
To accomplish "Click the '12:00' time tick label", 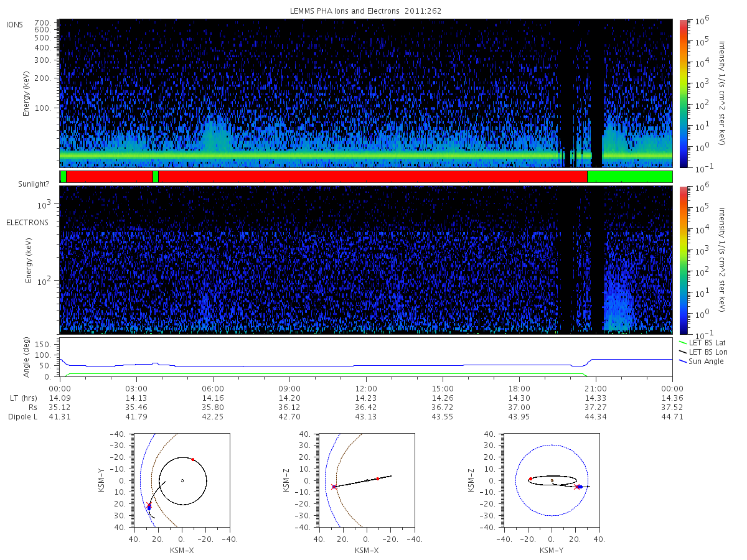I will click(x=366, y=389).
